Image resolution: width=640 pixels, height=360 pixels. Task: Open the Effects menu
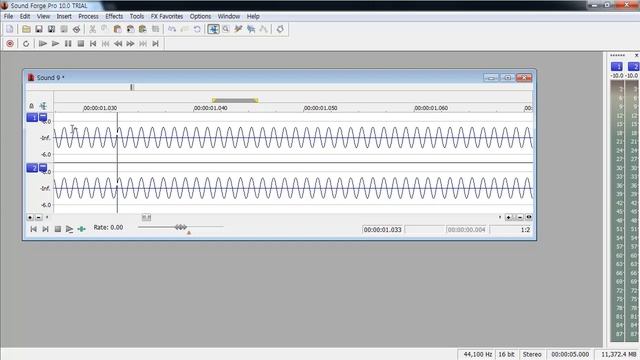[114, 16]
